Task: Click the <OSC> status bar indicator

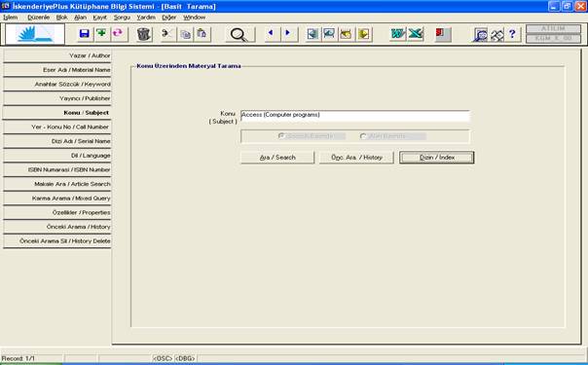Action: (163, 358)
